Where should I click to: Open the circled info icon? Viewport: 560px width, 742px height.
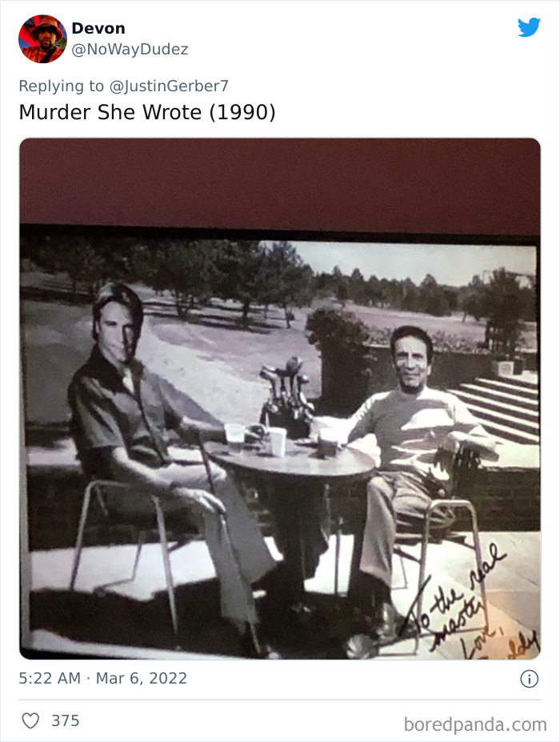pos(530,679)
